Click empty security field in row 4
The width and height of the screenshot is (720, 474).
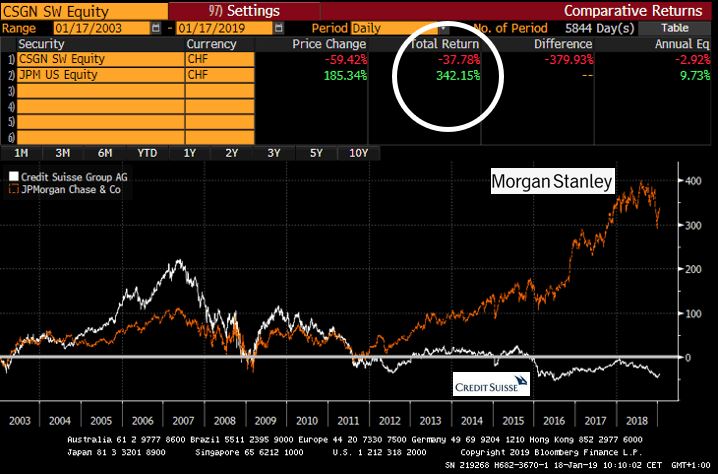[101, 107]
